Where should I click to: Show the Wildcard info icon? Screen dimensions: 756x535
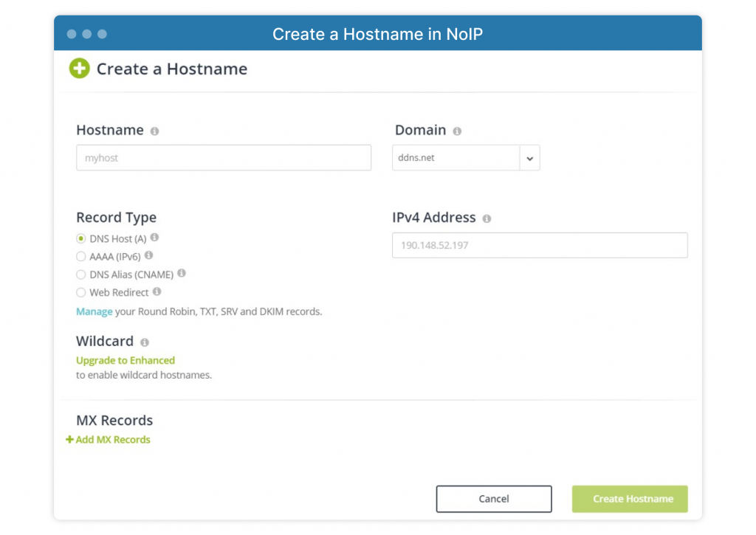[x=145, y=342]
